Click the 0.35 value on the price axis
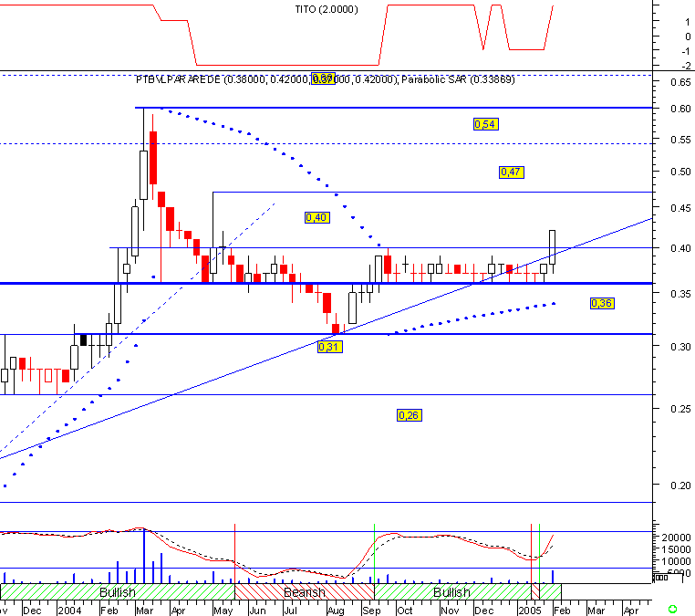This screenshot has height=616, width=695. 680,294
